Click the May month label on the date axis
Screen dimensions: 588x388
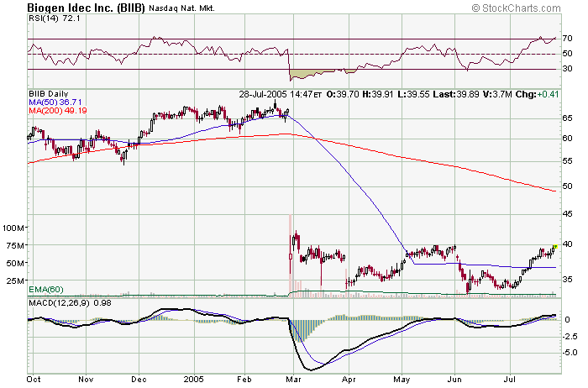pos(402,380)
